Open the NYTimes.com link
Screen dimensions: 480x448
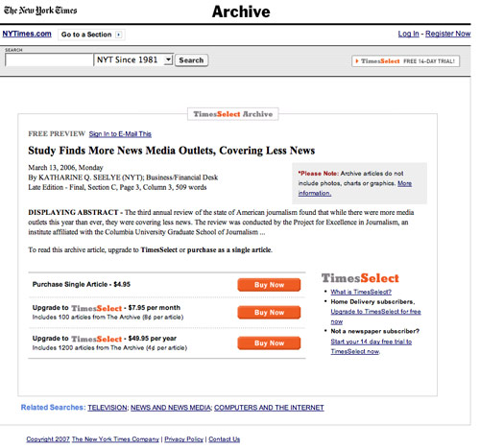[x=27, y=34]
